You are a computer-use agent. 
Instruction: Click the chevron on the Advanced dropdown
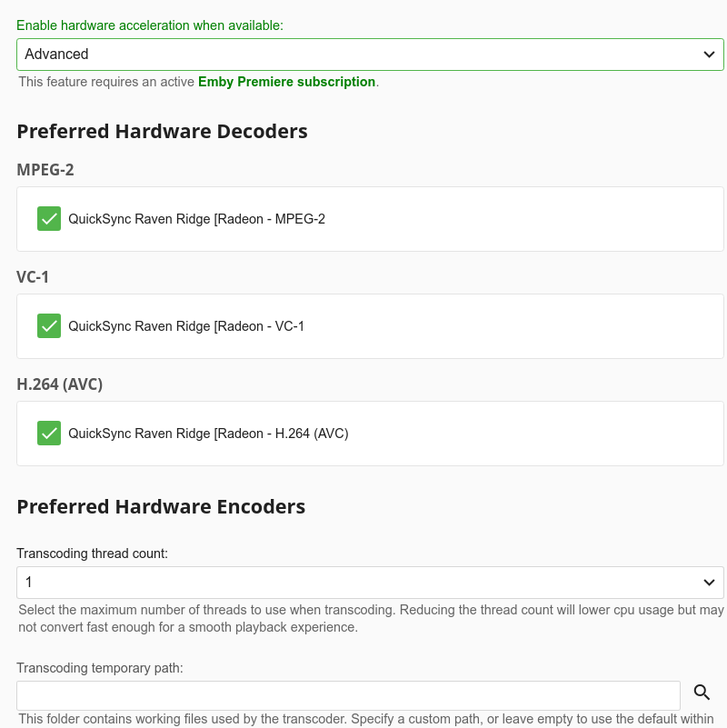710,54
